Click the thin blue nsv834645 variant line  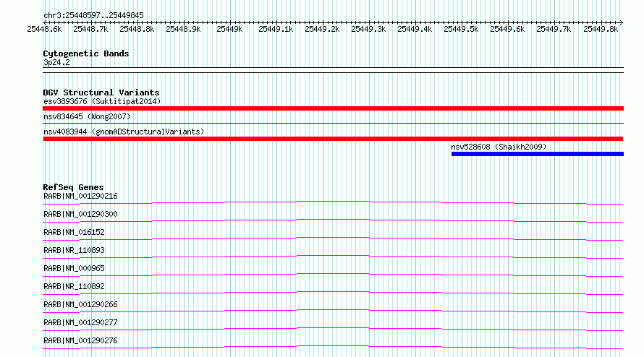pyautogui.click(x=333, y=123)
